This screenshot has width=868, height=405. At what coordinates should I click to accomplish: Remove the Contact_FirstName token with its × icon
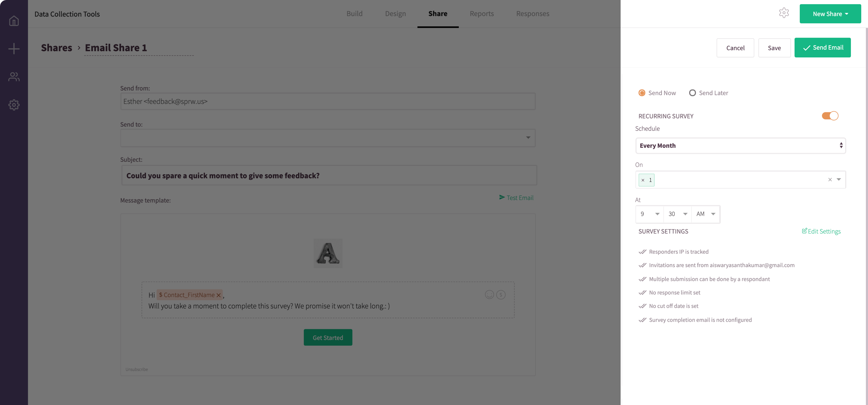click(219, 295)
